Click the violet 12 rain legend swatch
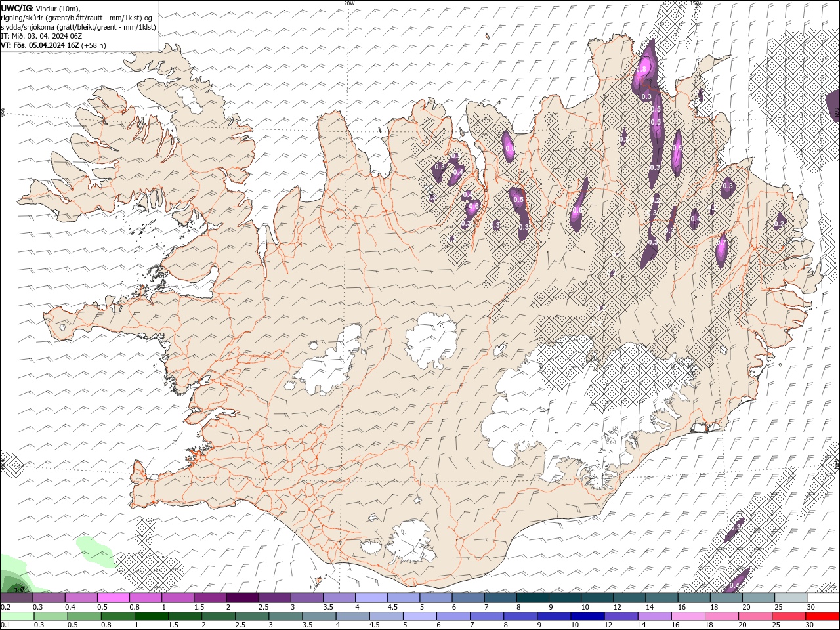Screen dimensions: 840x630 (x=621, y=616)
